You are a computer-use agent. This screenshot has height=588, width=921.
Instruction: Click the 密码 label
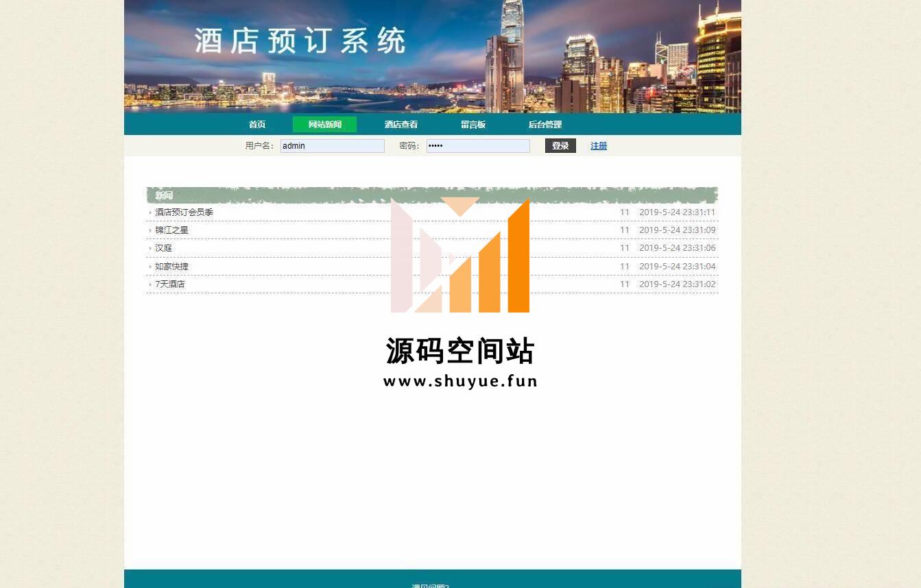tap(409, 146)
